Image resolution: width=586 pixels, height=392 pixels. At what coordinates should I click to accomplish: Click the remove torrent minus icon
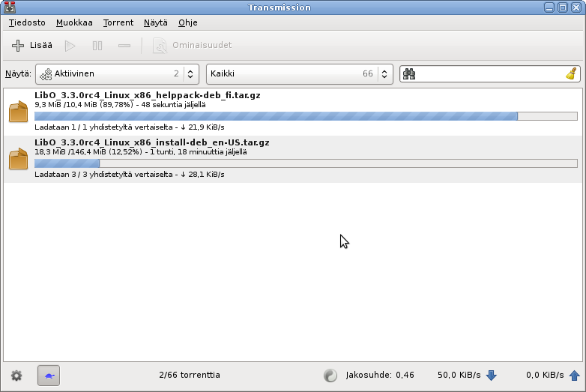[x=124, y=46]
